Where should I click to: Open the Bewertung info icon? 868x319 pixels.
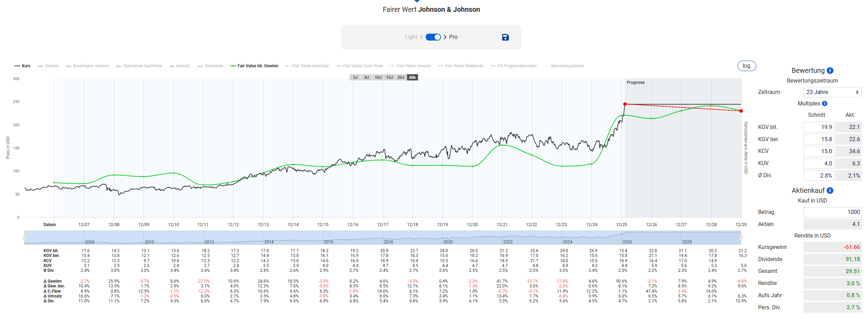(x=830, y=71)
